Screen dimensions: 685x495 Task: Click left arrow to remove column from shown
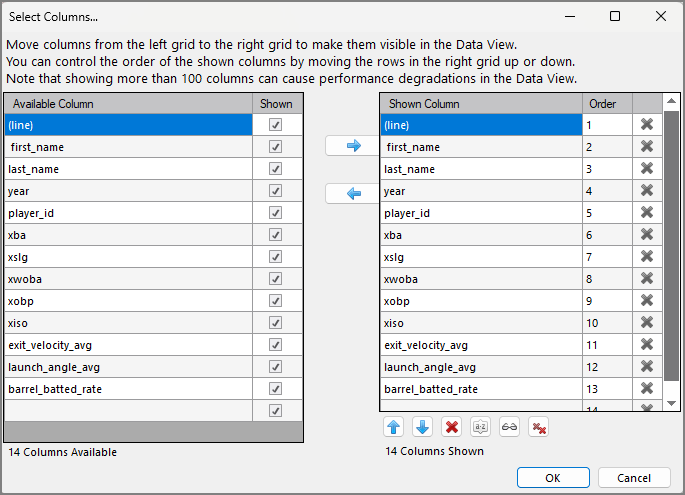353,194
